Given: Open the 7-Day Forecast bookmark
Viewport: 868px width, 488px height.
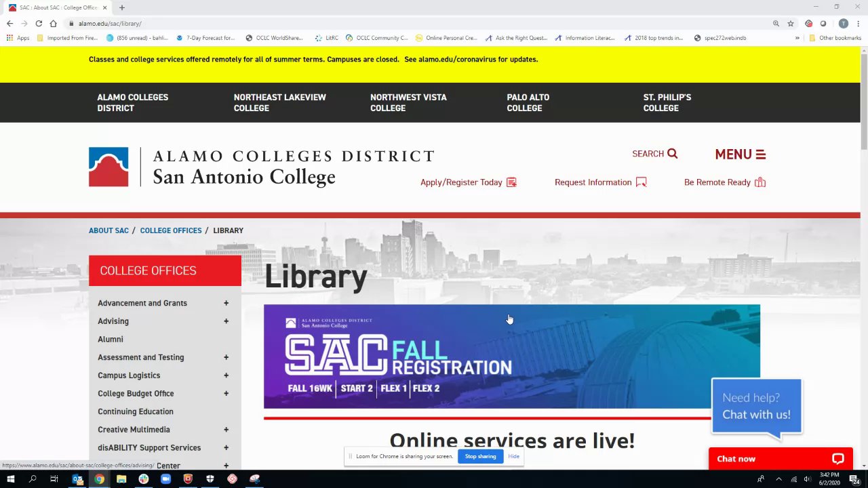Looking at the screenshot, I should [x=205, y=38].
